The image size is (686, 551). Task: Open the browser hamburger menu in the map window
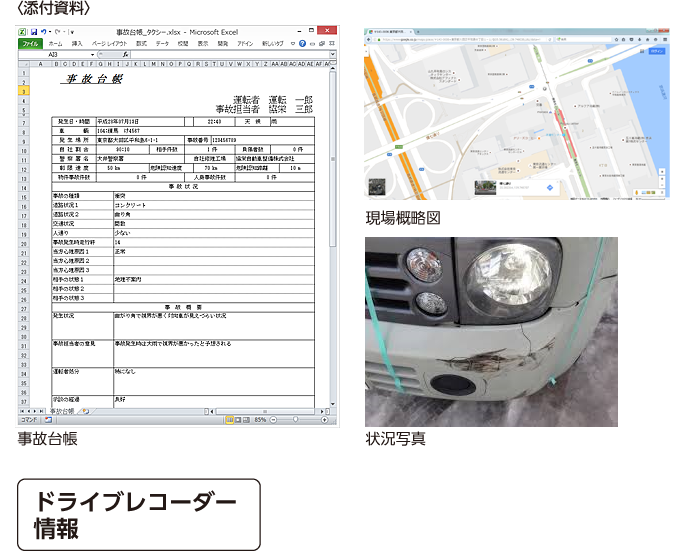[665, 39]
